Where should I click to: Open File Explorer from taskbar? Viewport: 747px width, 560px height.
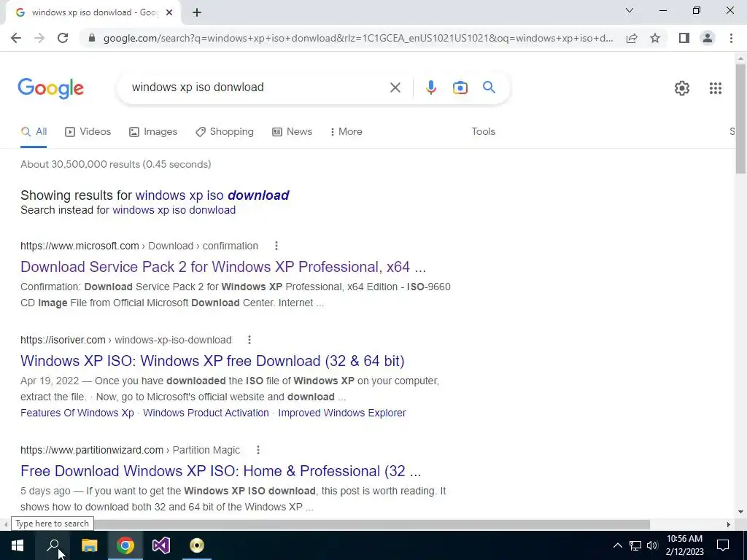89,545
